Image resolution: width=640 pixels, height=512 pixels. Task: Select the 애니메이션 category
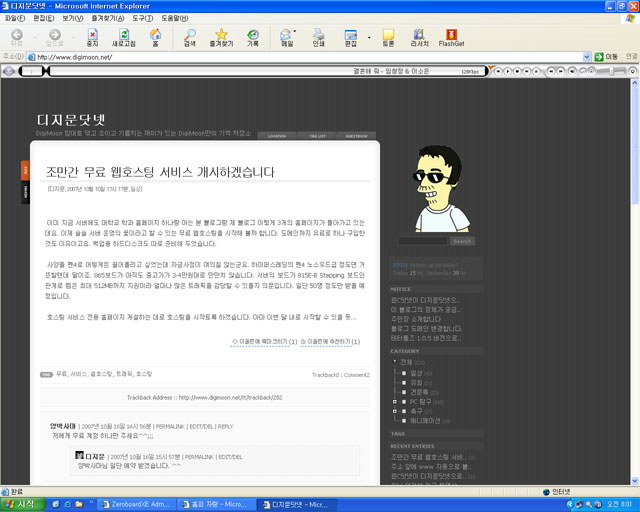click(x=425, y=421)
